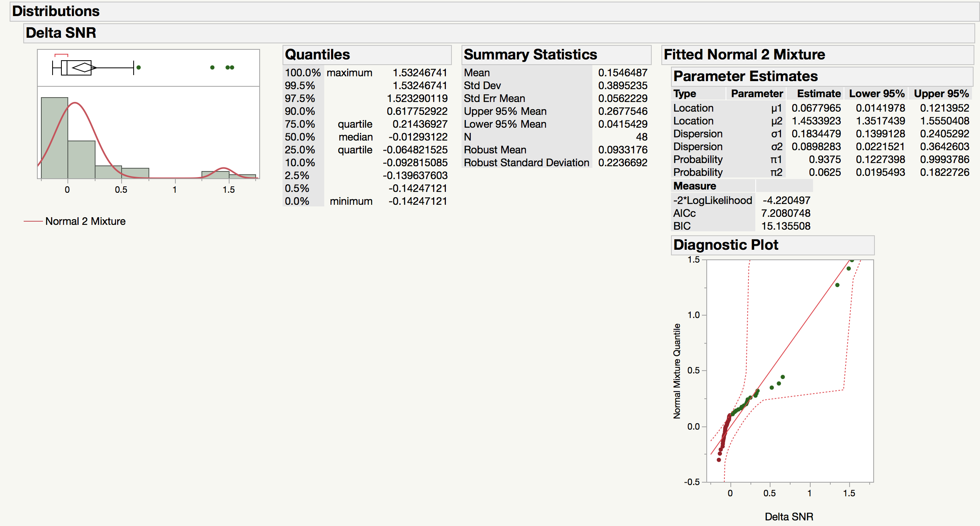The width and height of the screenshot is (980, 526).
Task: Select the μ2 Estimate value 1.4533923
Action: click(x=817, y=121)
